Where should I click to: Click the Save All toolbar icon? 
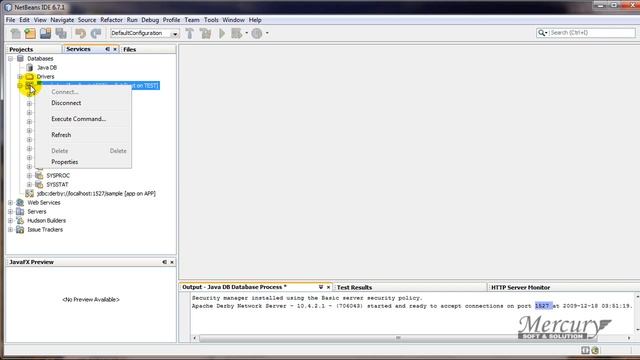pos(61,33)
